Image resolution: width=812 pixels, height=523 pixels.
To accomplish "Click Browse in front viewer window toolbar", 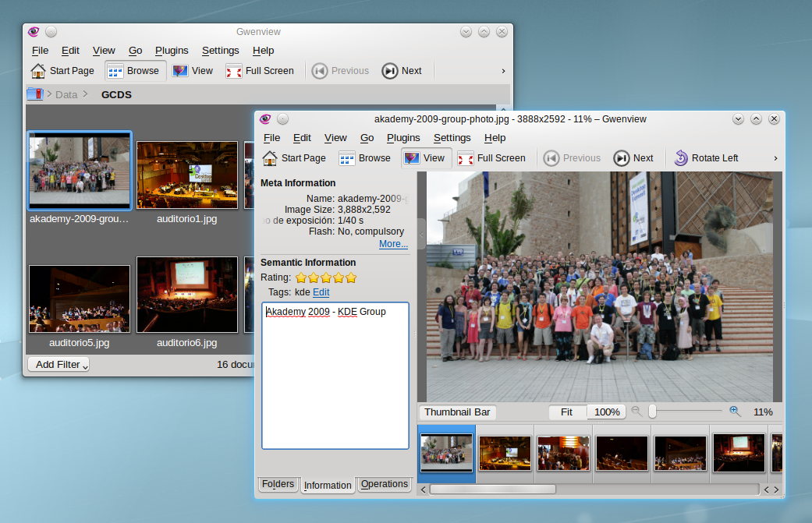I will (365, 158).
